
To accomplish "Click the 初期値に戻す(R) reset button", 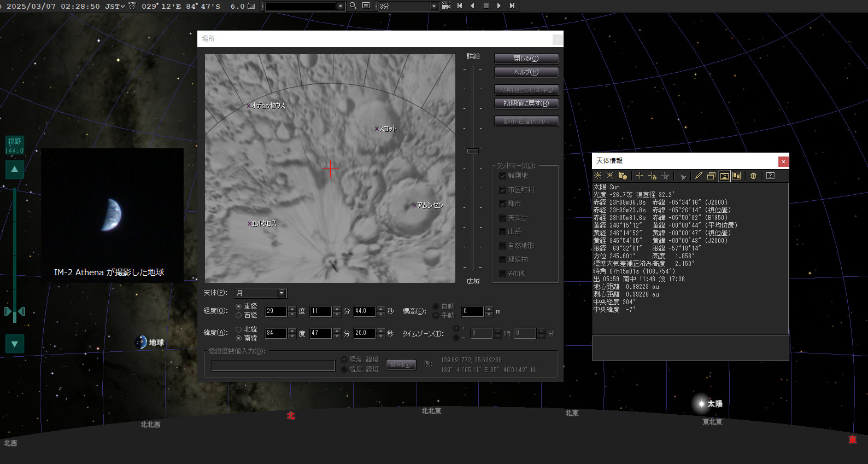I will click(526, 103).
